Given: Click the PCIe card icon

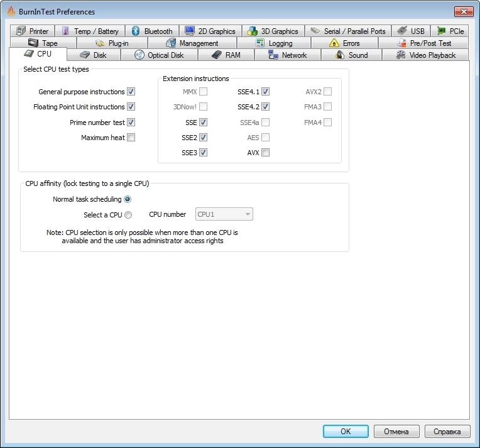Looking at the screenshot, I should click(x=441, y=31).
